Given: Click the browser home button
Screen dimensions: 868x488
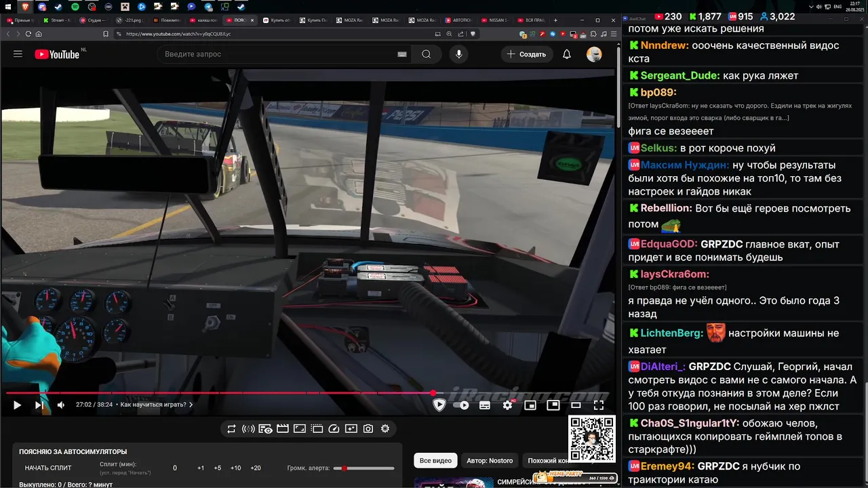Looking at the screenshot, I should (x=39, y=34).
